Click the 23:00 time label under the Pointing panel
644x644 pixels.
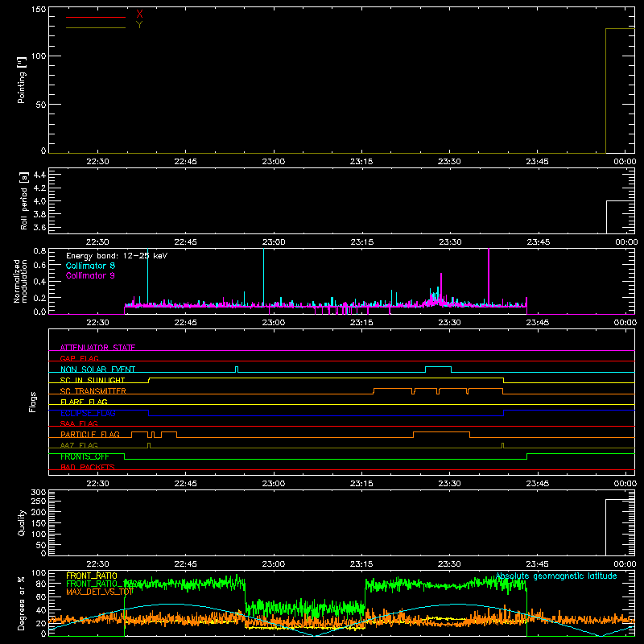click(x=274, y=162)
